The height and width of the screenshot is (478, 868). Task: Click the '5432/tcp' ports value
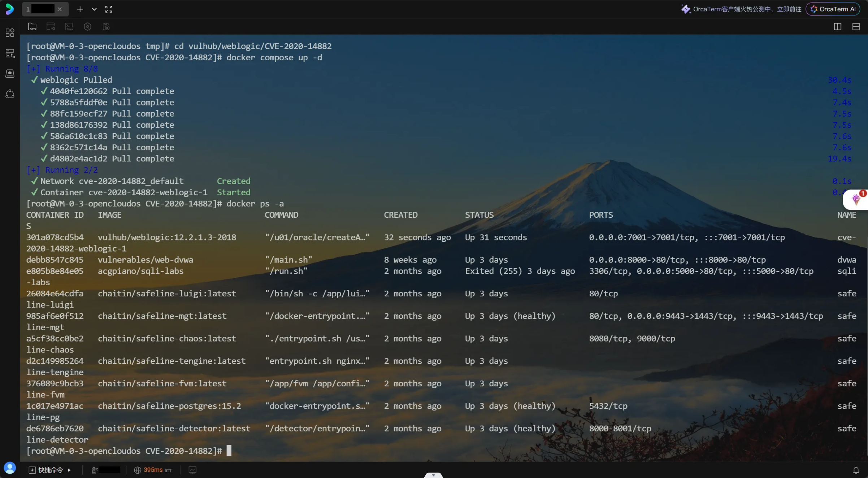(x=608, y=406)
